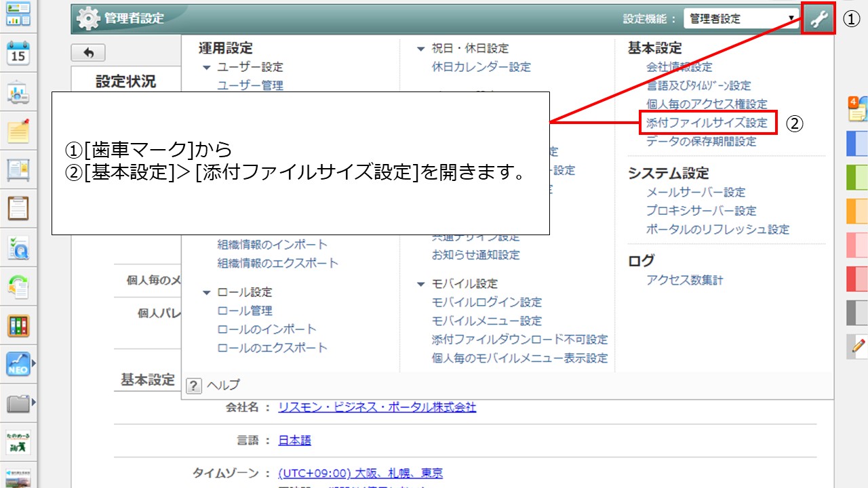The height and width of the screenshot is (488, 868).
Task: Collapse the ユーザー設定 section
Action: coord(207,67)
